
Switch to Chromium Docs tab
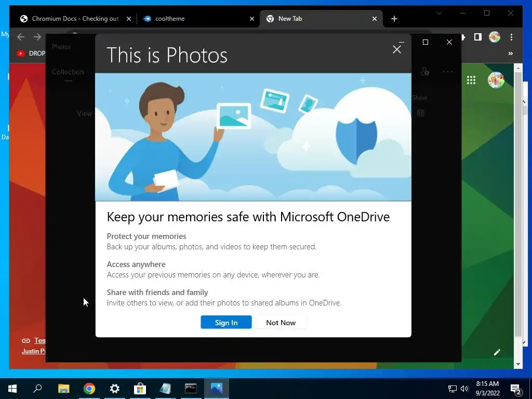(75, 19)
